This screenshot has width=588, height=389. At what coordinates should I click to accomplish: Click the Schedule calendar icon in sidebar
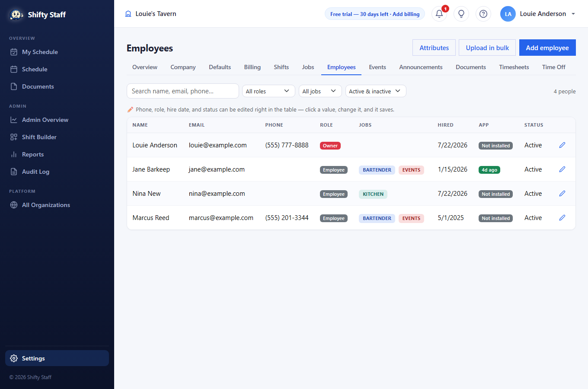point(14,69)
